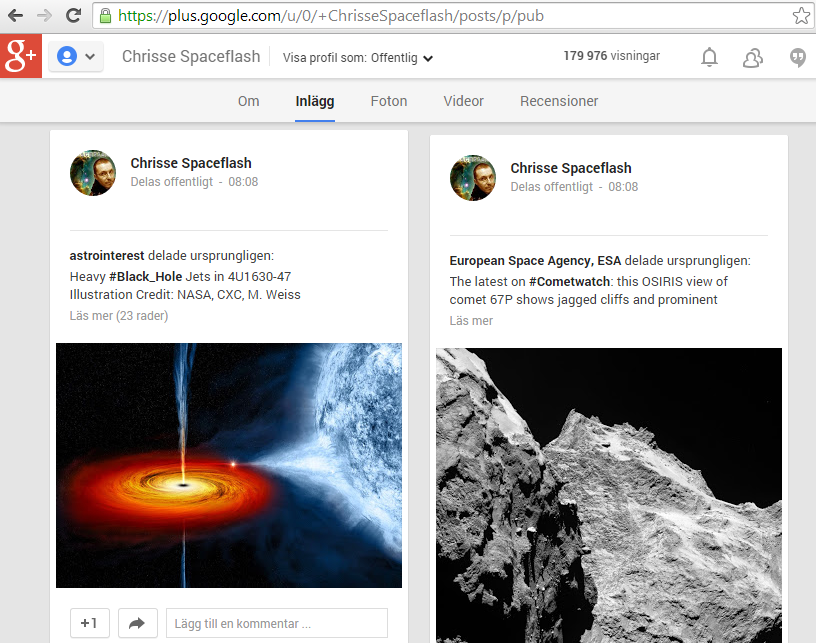The height and width of the screenshot is (643, 816).
Task: Open the Recensioner tab
Action: [559, 101]
